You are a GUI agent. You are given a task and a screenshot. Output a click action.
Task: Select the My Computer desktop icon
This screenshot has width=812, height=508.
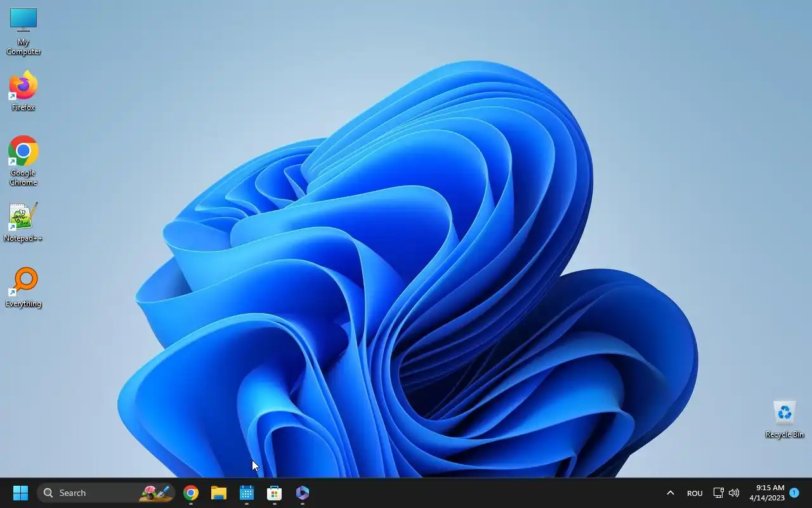(23, 31)
